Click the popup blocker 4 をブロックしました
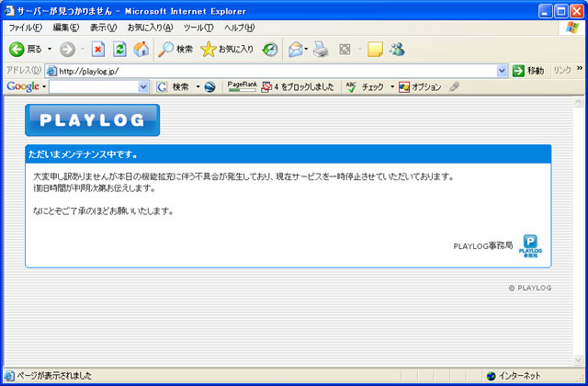Image resolution: width=588 pixels, height=386 pixels. tap(298, 87)
